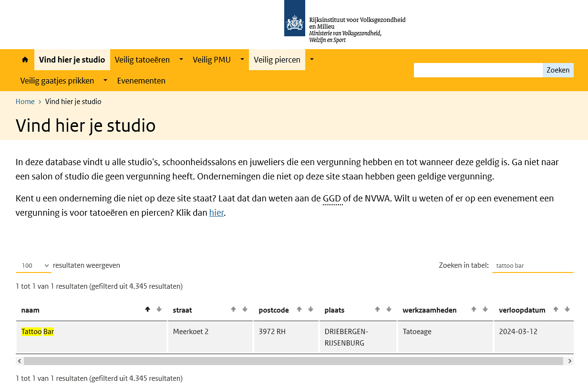Expand the Veilig tatoeëren submenu arrow
The image size is (588, 388).
181,60
